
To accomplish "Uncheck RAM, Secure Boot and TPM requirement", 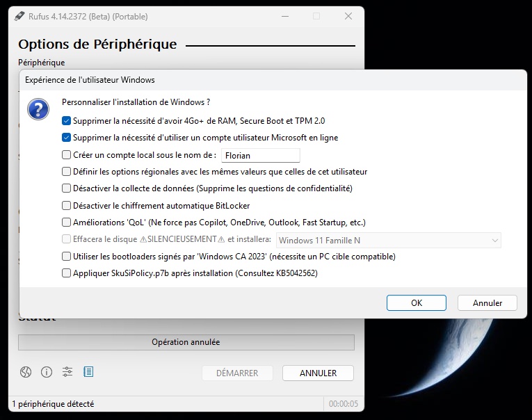I will 67,120.
